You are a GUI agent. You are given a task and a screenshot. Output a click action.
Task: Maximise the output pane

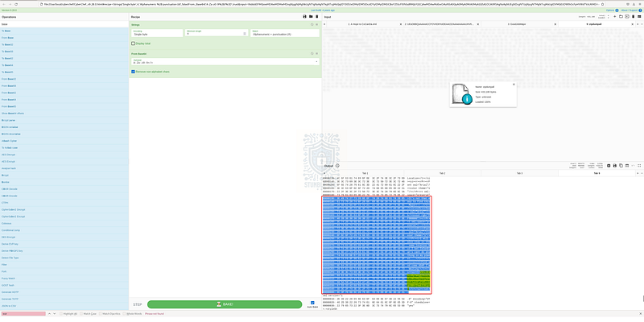tap(639, 166)
